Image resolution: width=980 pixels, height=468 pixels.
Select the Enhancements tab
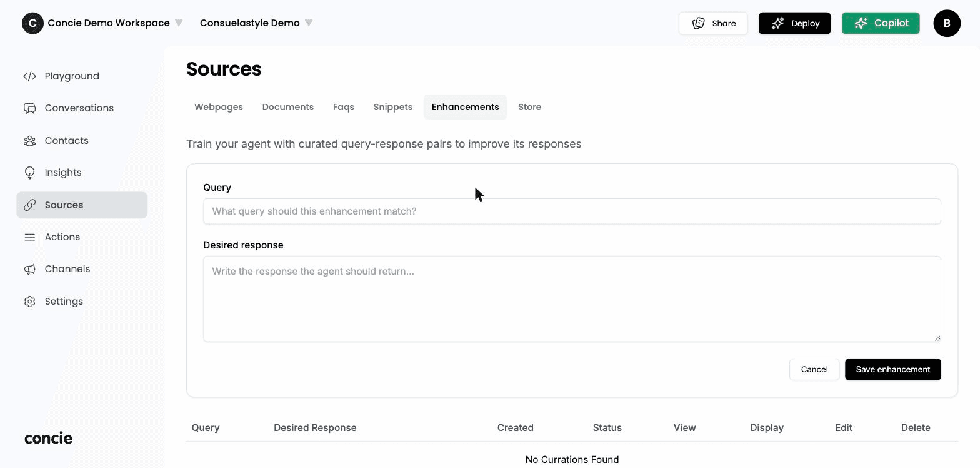coord(466,107)
